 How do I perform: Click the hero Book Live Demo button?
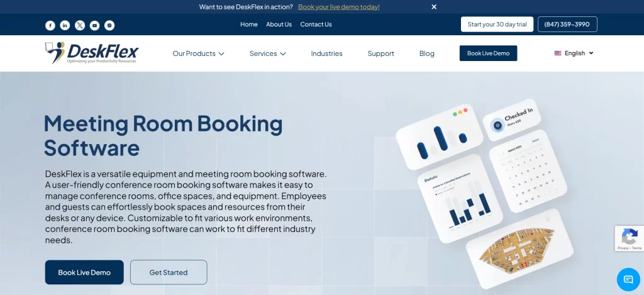[x=84, y=272]
